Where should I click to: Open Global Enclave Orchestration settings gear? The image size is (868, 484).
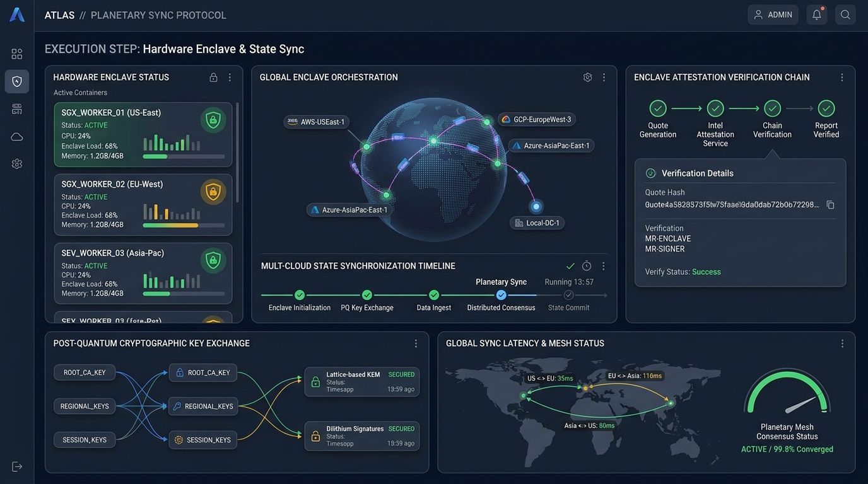pyautogui.click(x=587, y=78)
